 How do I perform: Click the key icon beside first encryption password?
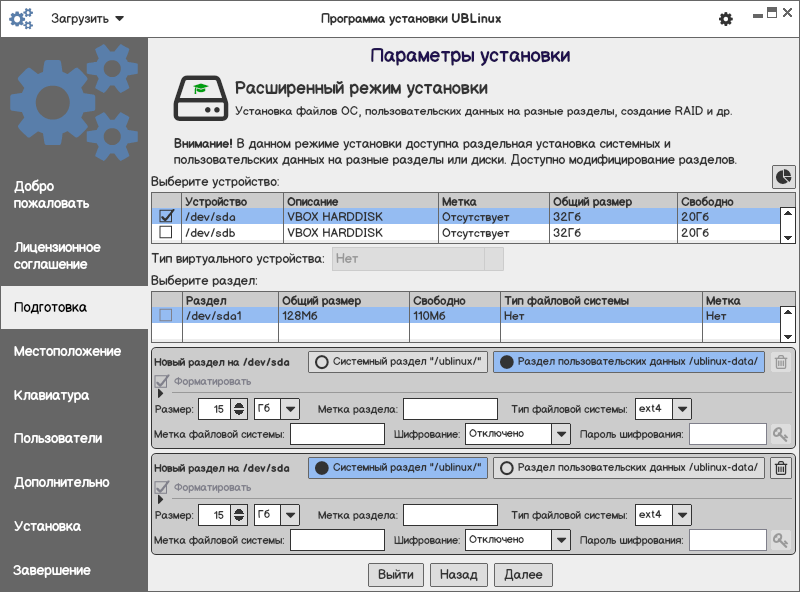pyautogui.click(x=781, y=434)
